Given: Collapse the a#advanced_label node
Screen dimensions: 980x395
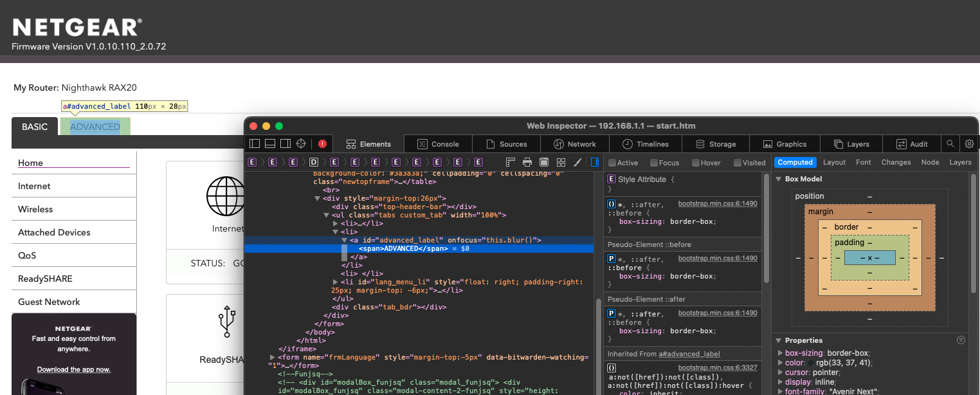Looking at the screenshot, I should coord(344,240).
